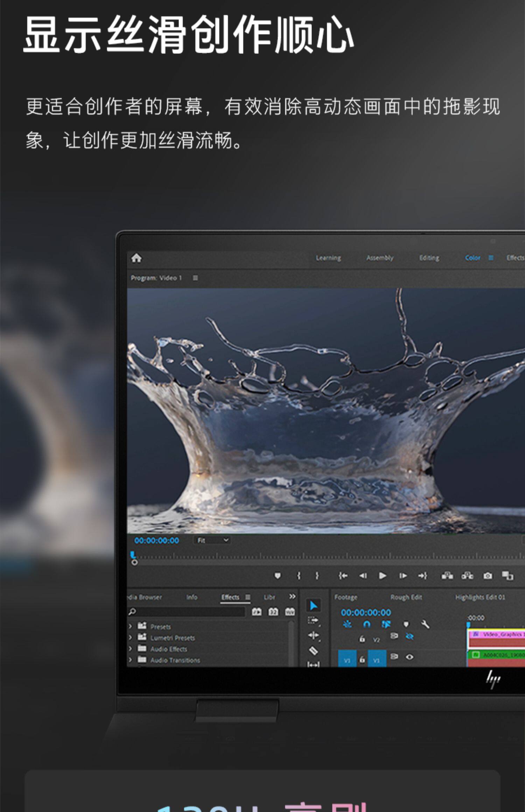Toggle the V2 track lock

click(x=362, y=639)
